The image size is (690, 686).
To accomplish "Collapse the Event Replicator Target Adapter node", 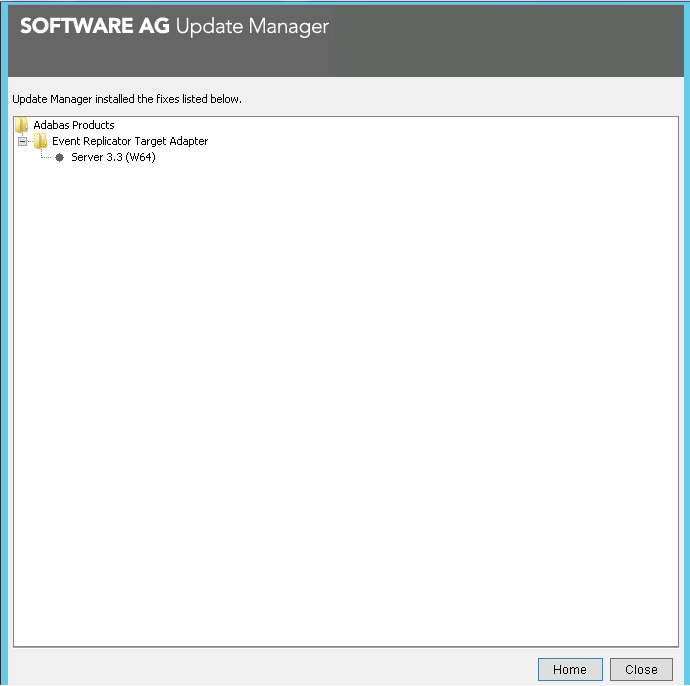I will coord(23,142).
